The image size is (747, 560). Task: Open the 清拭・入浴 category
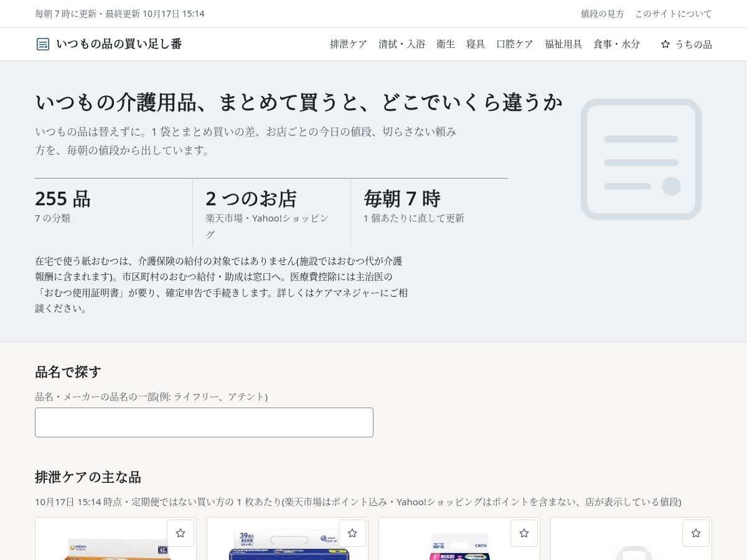(402, 44)
